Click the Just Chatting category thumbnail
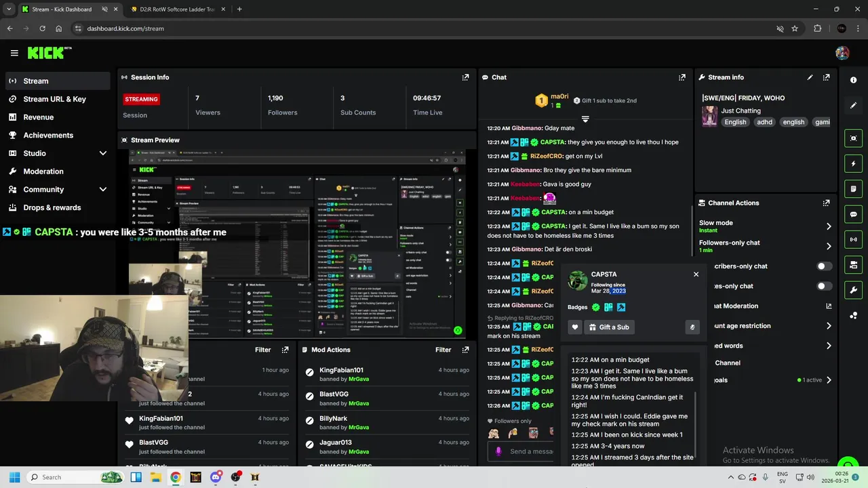 [x=709, y=116]
